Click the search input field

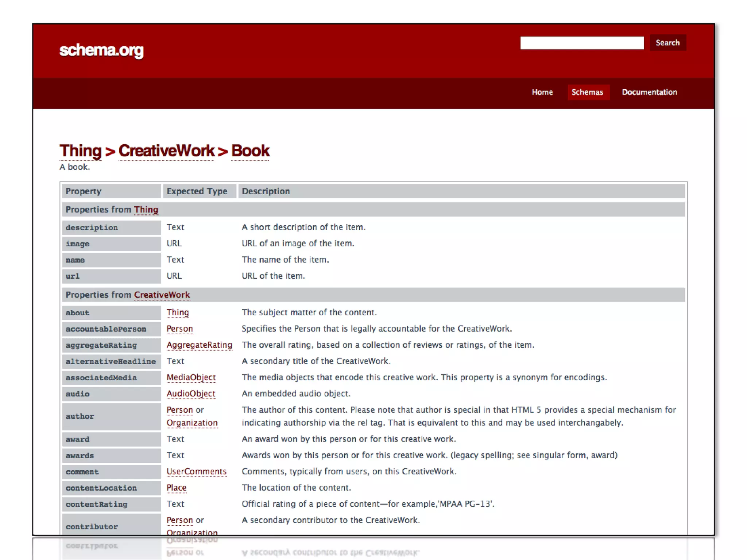click(x=581, y=43)
